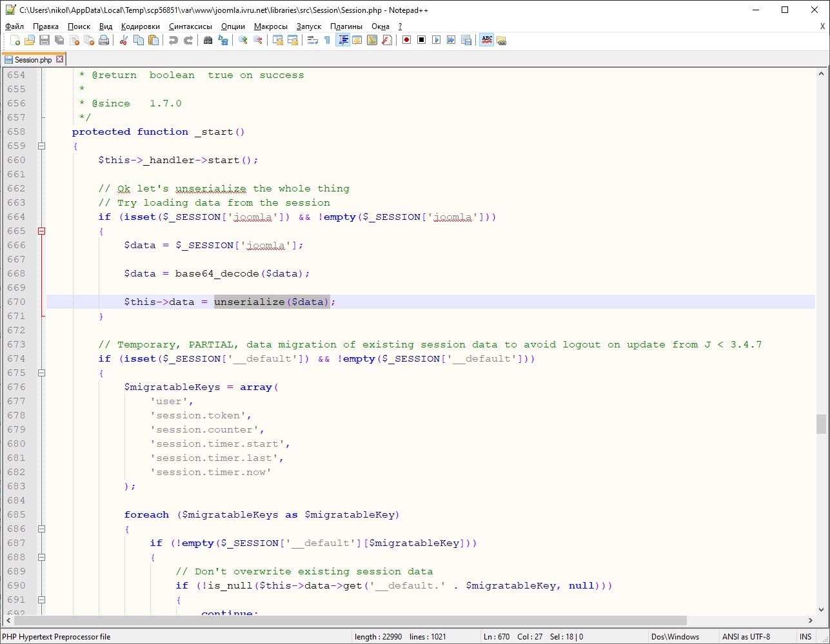Click the Open file toolbar icon

coord(30,41)
